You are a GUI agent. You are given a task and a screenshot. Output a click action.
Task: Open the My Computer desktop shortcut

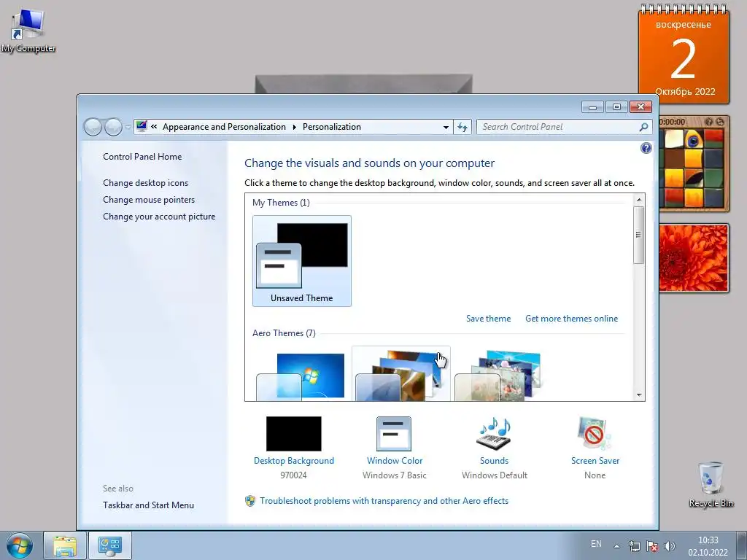[x=28, y=29]
